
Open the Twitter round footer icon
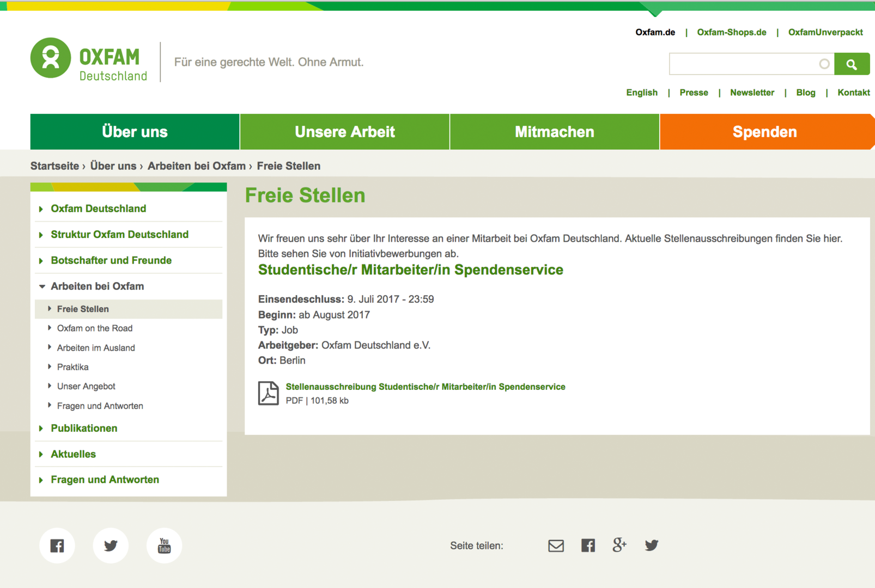[111, 546]
